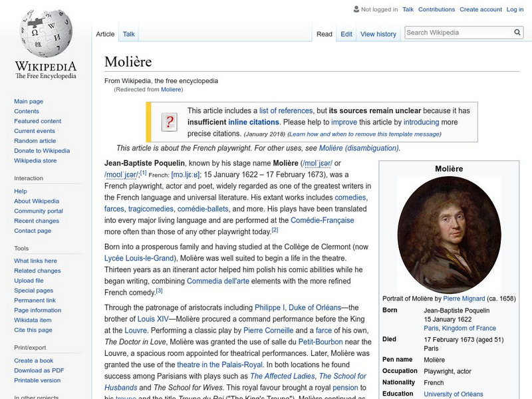Click Create a book

click(x=34, y=360)
